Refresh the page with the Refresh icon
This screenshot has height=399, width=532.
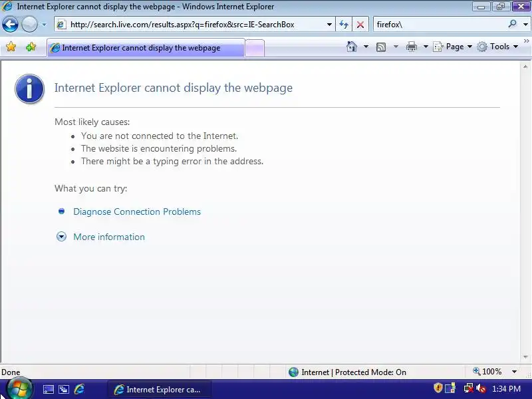[x=344, y=25]
